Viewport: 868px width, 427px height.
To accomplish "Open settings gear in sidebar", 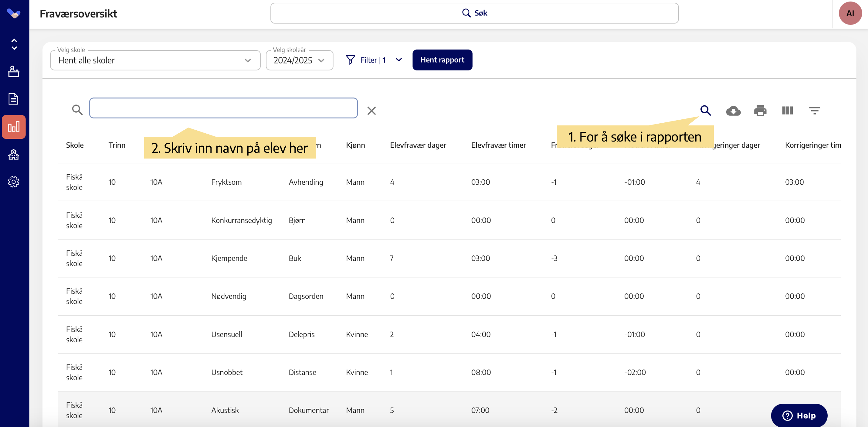I will (13, 182).
